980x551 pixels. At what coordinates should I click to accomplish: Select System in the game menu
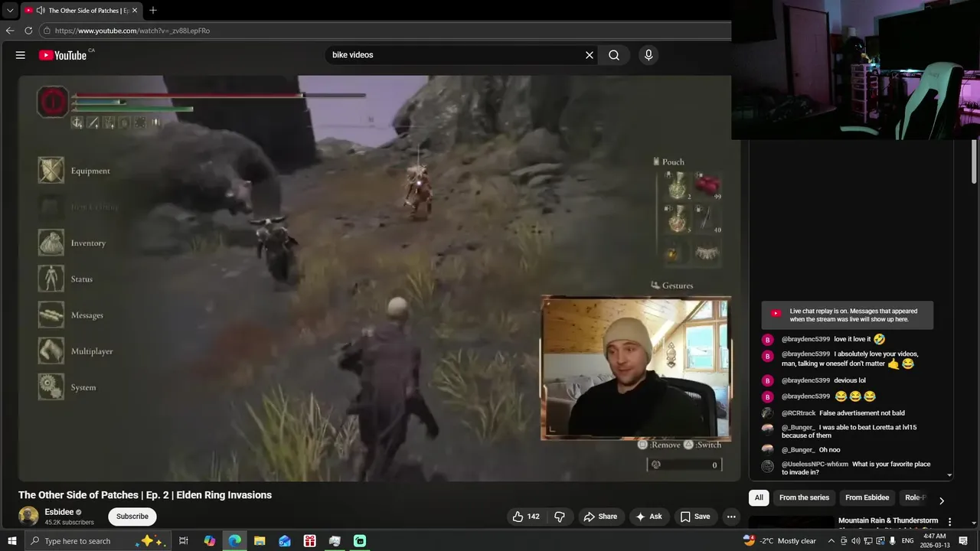[x=67, y=386]
